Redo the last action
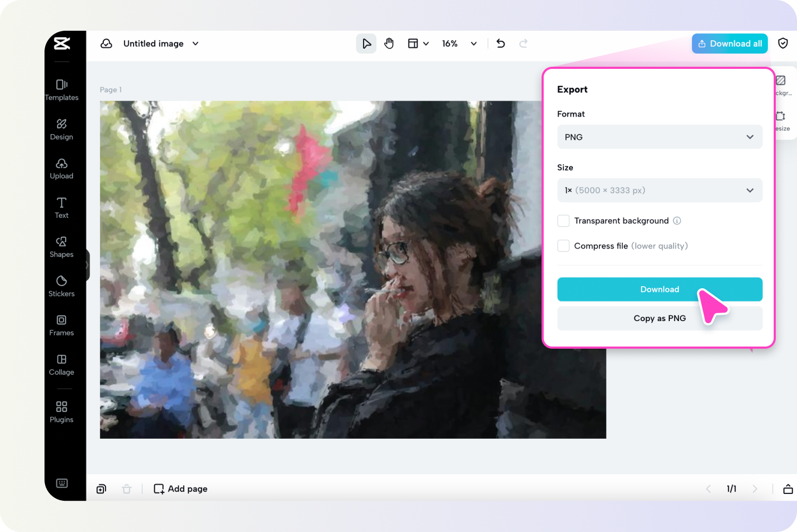This screenshot has height=532, width=797. (524, 43)
